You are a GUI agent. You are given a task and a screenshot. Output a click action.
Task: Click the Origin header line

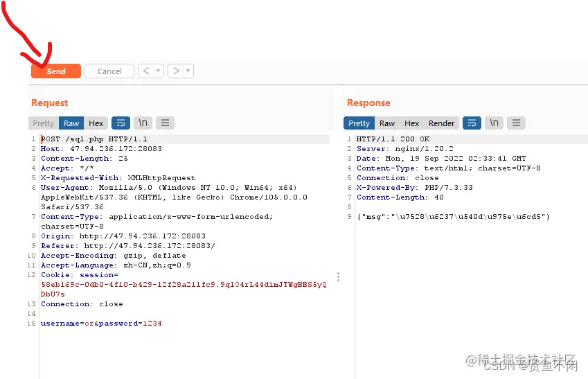point(123,236)
